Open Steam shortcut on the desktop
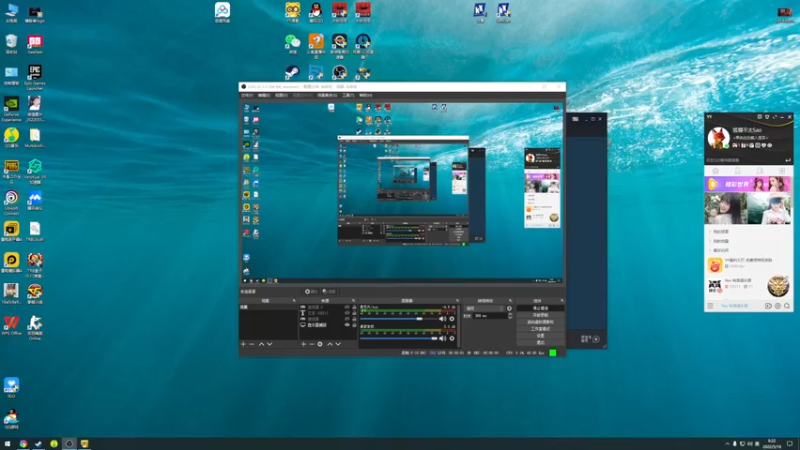This screenshot has width=800, height=450. click(292, 72)
